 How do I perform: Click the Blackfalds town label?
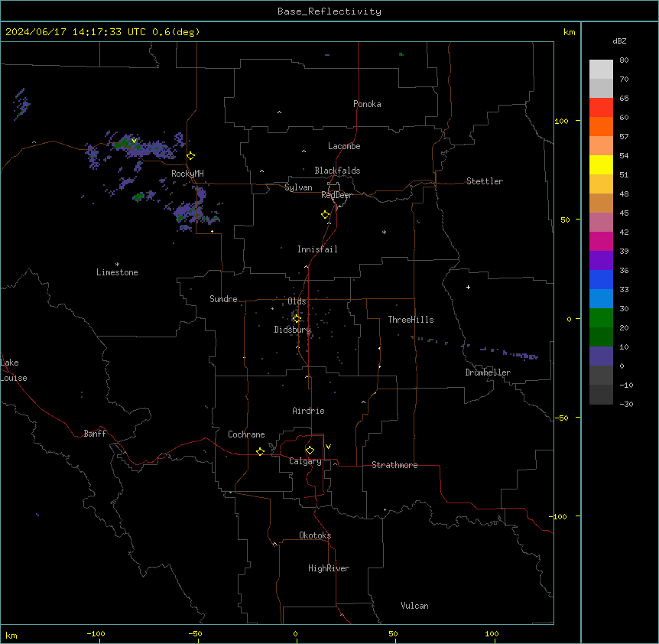coord(337,171)
